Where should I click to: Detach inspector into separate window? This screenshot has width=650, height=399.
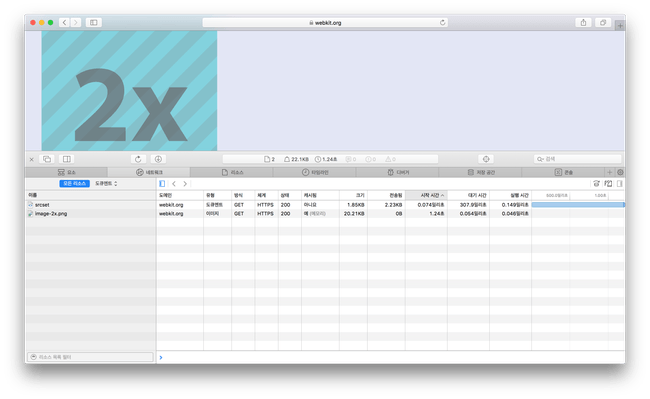(x=47, y=159)
